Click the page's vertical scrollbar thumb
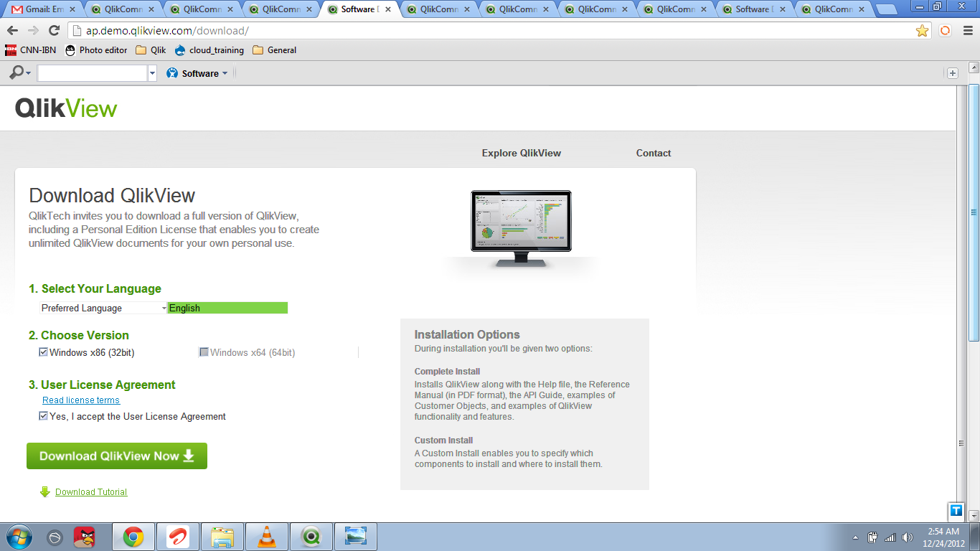The image size is (980, 551). pyautogui.click(x=974, y=212)
